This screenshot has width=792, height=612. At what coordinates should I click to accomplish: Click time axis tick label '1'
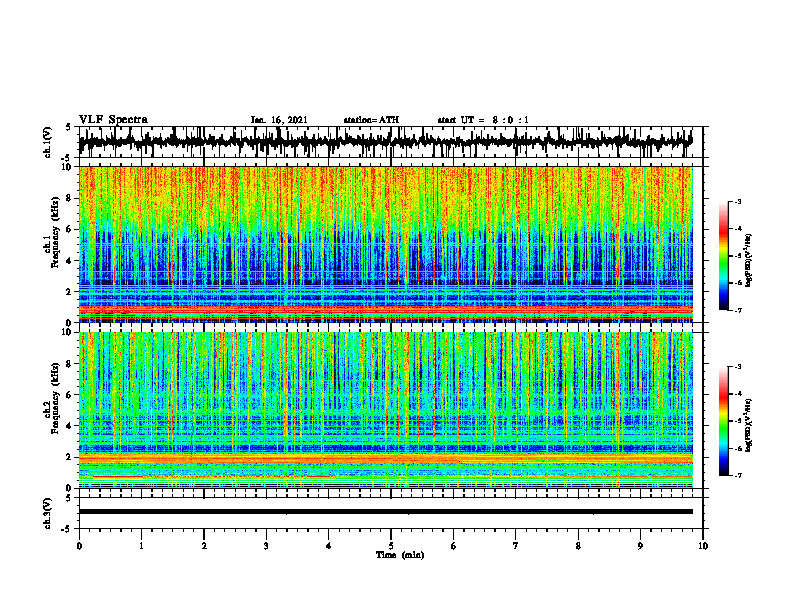tap(141, 546)
